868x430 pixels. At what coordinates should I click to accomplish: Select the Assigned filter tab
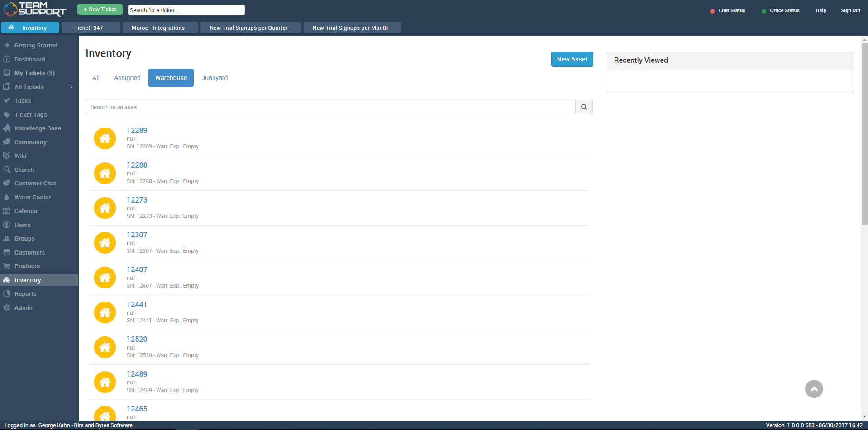tap(127, 78)
